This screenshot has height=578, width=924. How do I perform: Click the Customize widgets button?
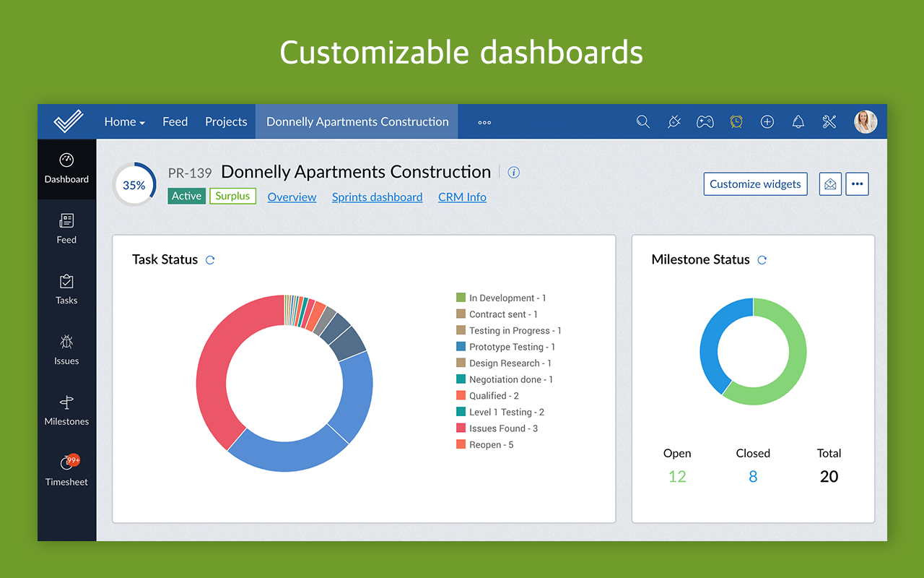(x=754, y=184)
